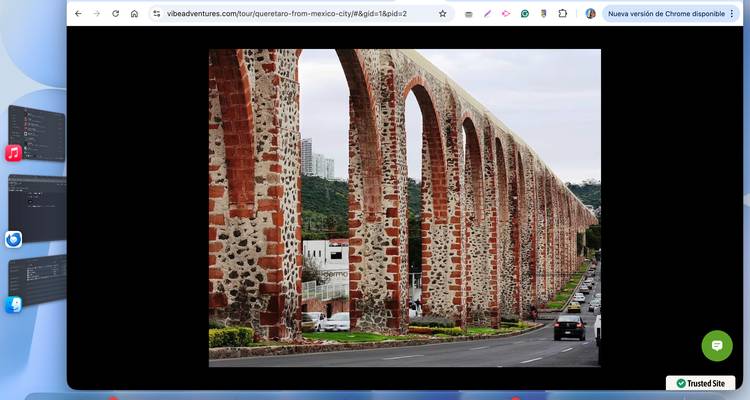Screen dimensions: 750x400
Task: Open the green chat widget
Action: coord(717,345)
